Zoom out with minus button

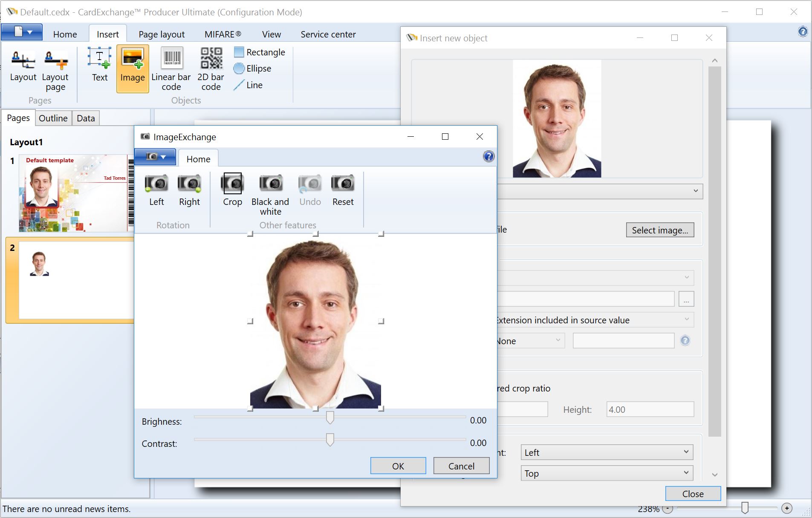pos(668,508)
